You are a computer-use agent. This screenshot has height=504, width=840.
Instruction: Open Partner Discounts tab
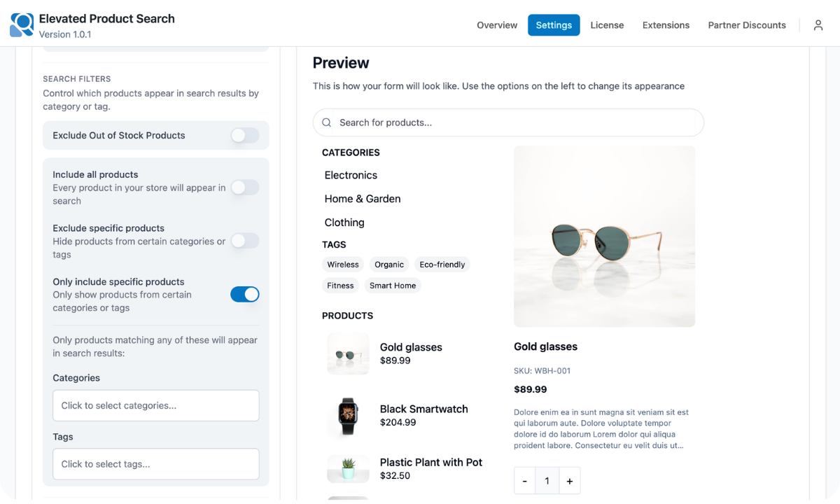point(747,25)
